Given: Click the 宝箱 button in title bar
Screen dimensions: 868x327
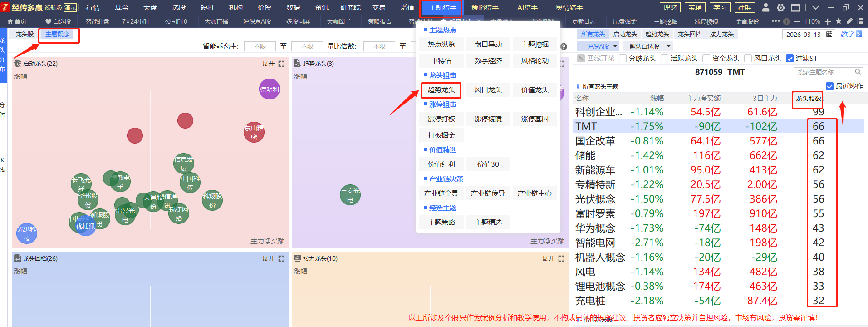Looking at the screenshot, I should [695, 7].
